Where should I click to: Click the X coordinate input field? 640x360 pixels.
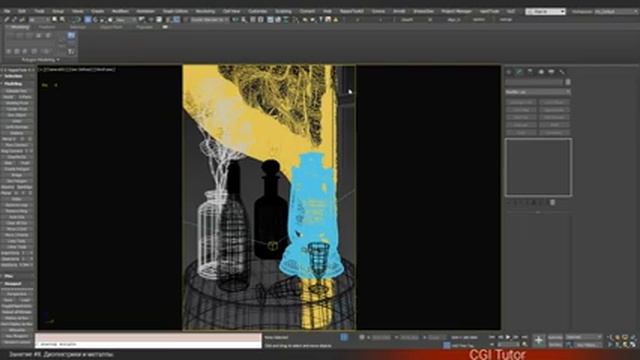pos(381,338)
